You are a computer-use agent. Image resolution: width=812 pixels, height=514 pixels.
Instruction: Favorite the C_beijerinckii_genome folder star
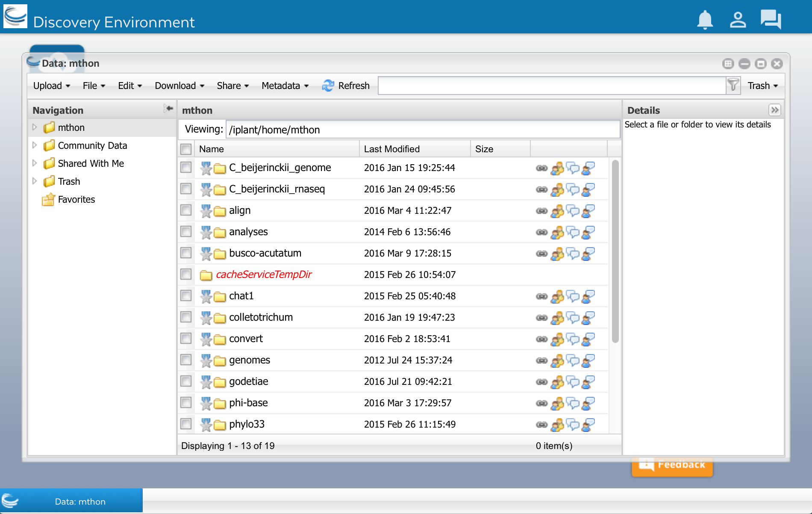pyautogui.click(x=206, y=168)
